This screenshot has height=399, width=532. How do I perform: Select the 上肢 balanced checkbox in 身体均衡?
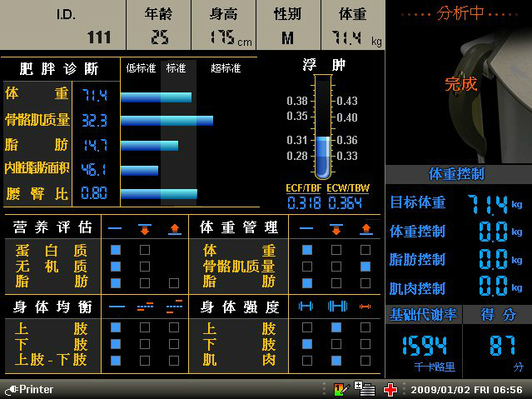click(x=116, y=328)
